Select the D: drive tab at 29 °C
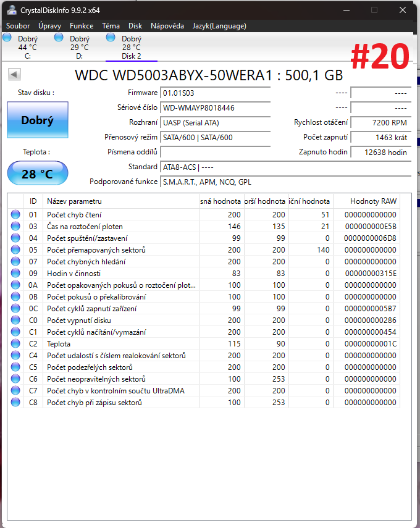The image size is (420, 528). point(80,47)
